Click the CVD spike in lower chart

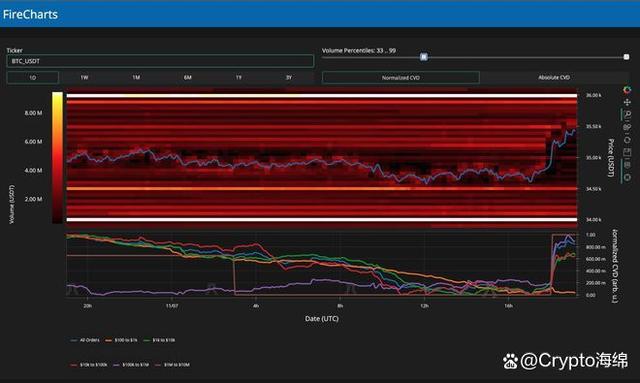coord(563,261)
